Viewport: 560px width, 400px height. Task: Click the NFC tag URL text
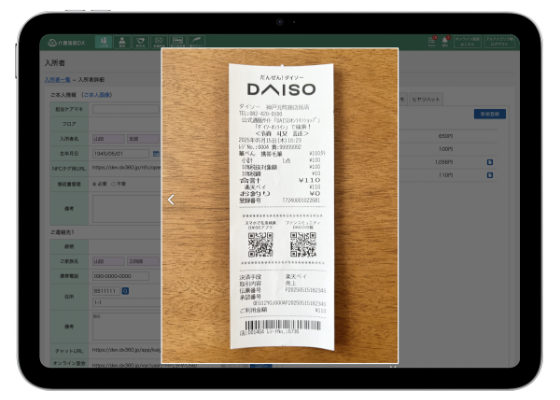(126, 168)
